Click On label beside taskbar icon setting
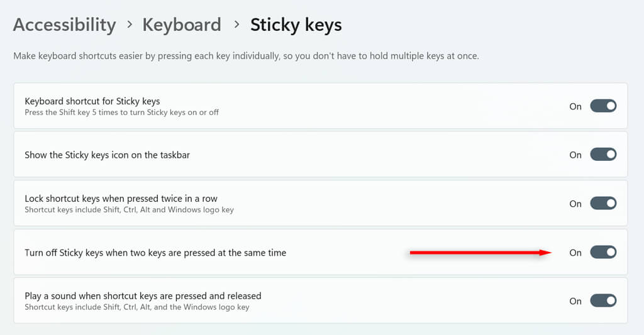644x335 pixels. 575,155
